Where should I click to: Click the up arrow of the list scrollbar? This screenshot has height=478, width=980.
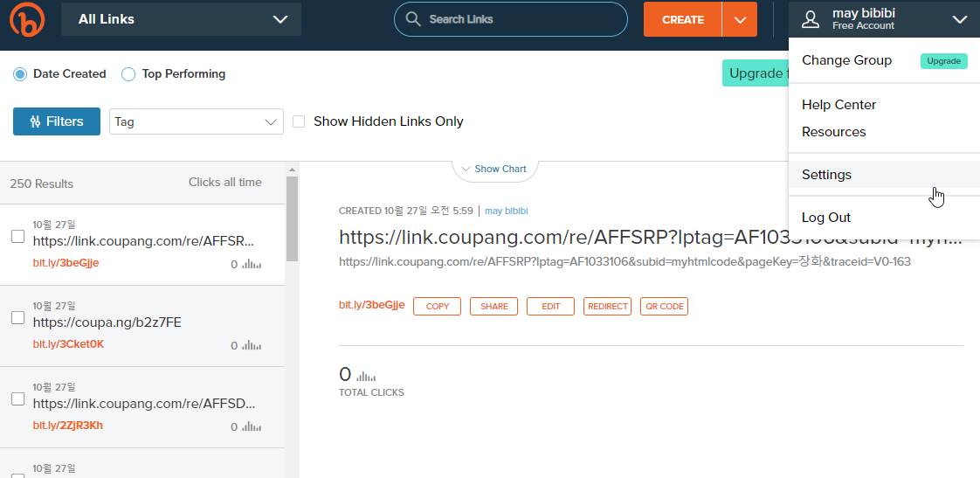[292, 170]
